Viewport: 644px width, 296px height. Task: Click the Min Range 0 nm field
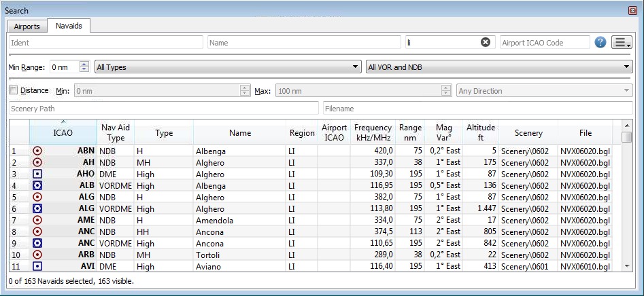(x=65, y=67)
